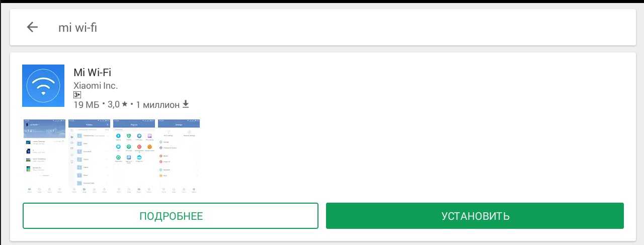Click the ПОДРОБНЕЕ button
Image resolution: width=644 pixels, height=245 pixels.
pos(171,216)
